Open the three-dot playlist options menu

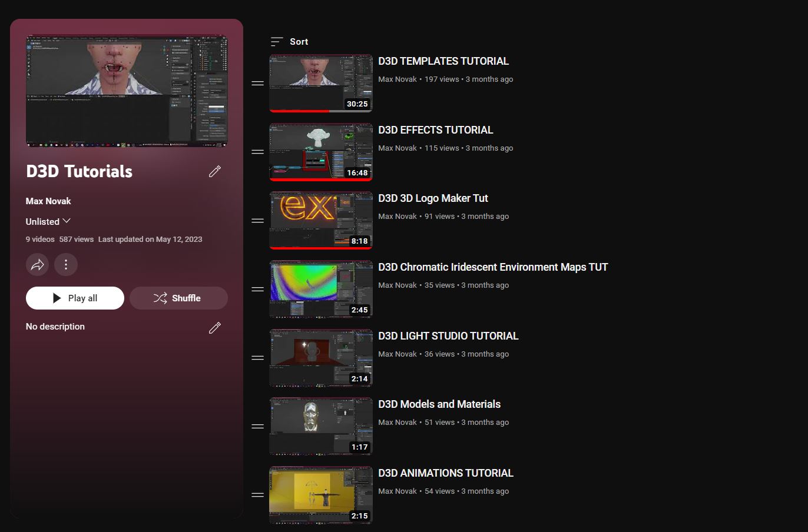coord(65,264)
